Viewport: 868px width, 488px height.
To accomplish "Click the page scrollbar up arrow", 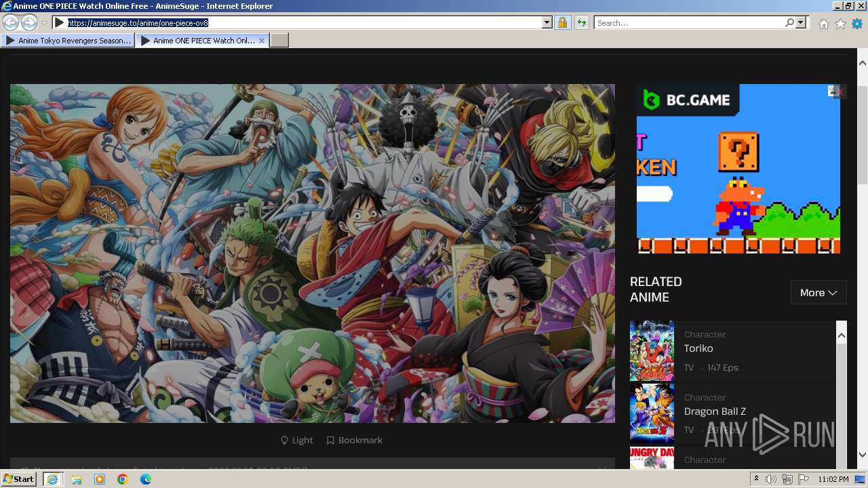I will click(863, 63).
